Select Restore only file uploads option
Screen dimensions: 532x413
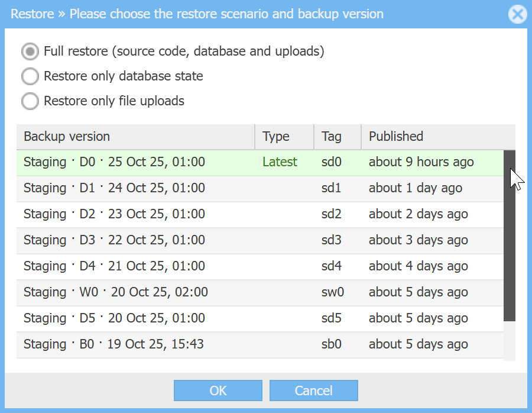pyautogui.click(x=30, y=101)
